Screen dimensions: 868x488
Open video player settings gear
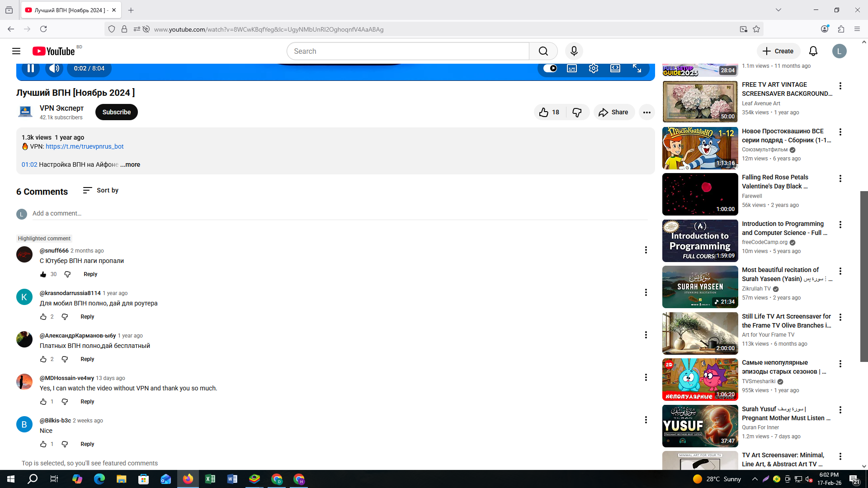(594, 68)
